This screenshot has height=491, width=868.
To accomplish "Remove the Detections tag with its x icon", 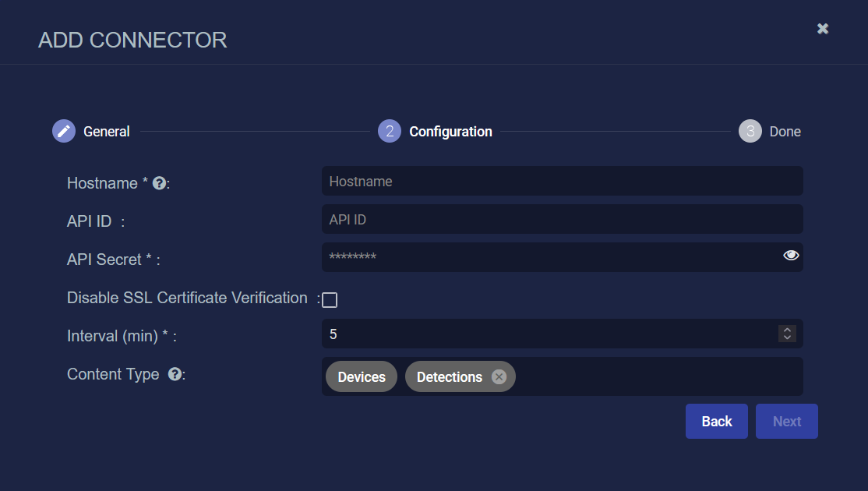I will click(x=499, y=377).
